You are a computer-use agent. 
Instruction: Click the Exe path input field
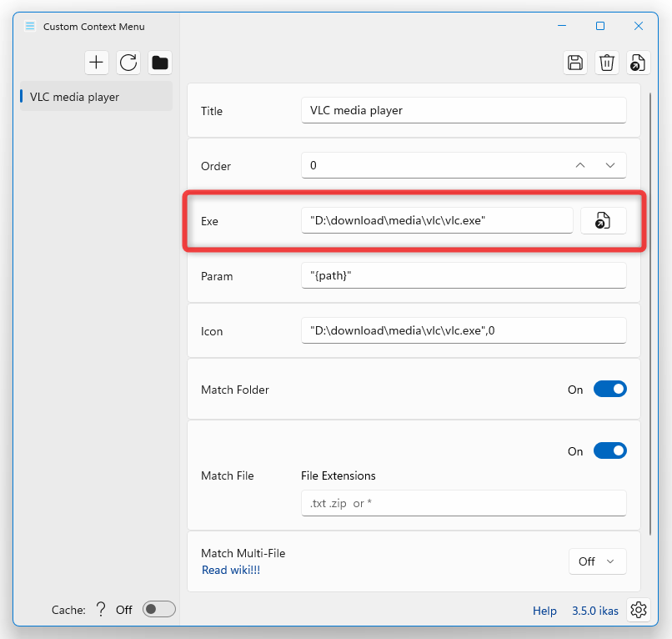(x=437, y=220)
